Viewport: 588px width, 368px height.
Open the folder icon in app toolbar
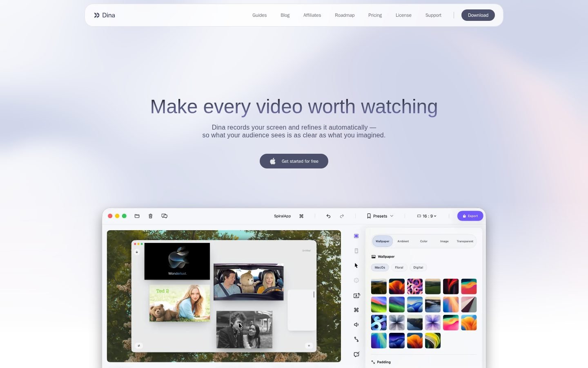137,216
